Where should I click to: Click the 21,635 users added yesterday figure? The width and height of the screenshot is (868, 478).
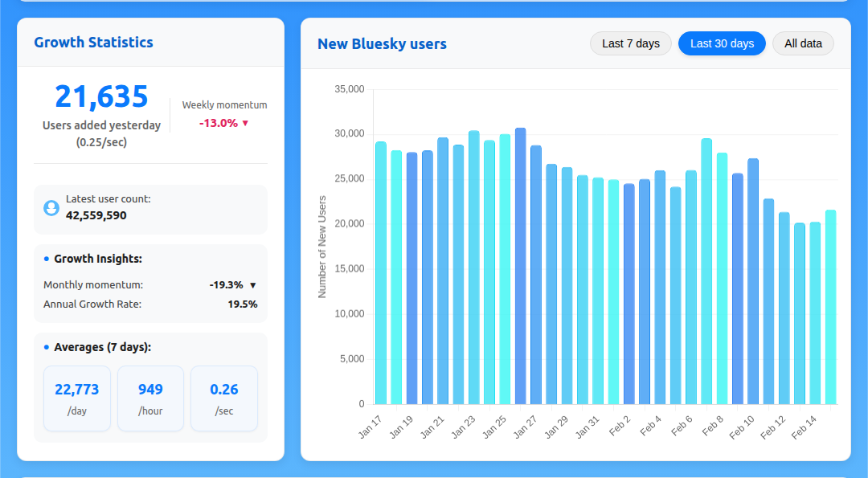click(101, 96)
